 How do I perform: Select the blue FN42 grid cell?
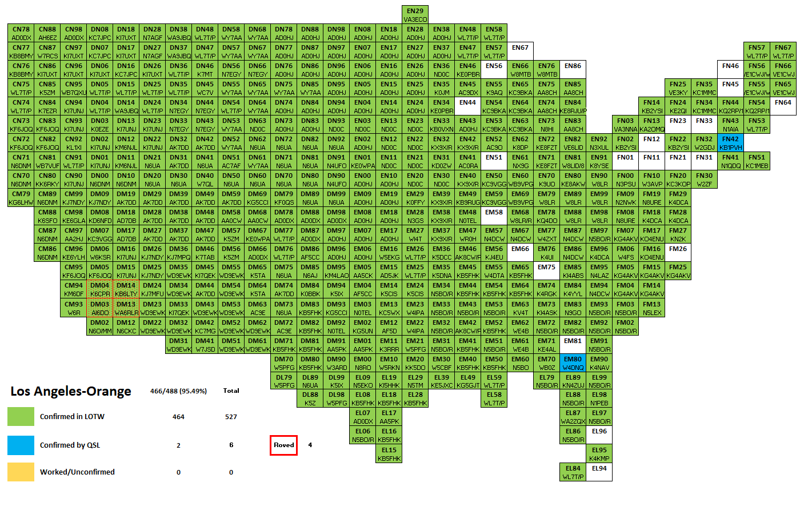[730, 143]
